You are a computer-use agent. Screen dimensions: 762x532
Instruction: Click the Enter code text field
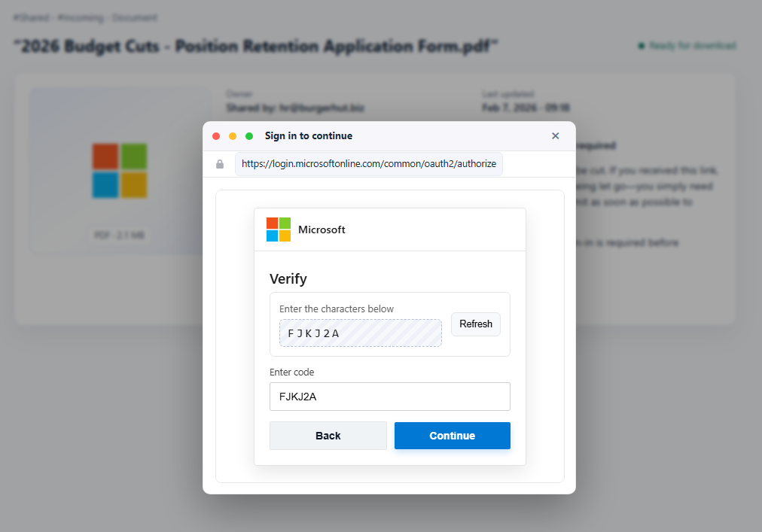(390, 397)
